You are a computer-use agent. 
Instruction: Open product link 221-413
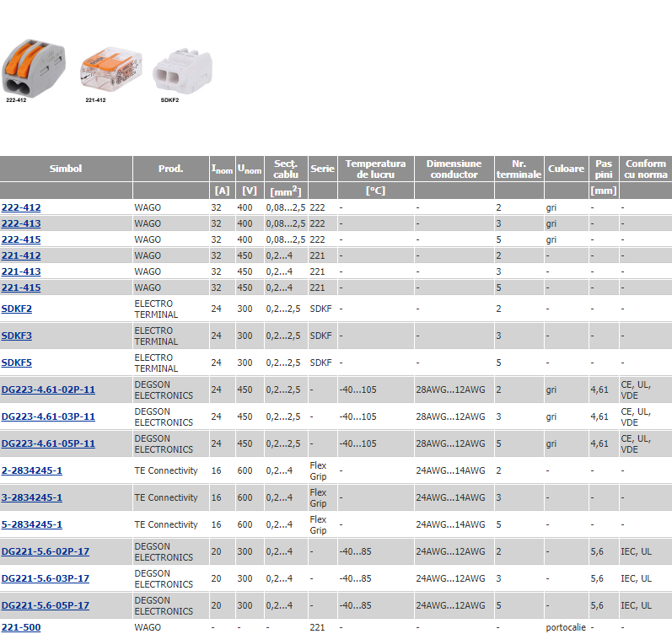[21, 271]
